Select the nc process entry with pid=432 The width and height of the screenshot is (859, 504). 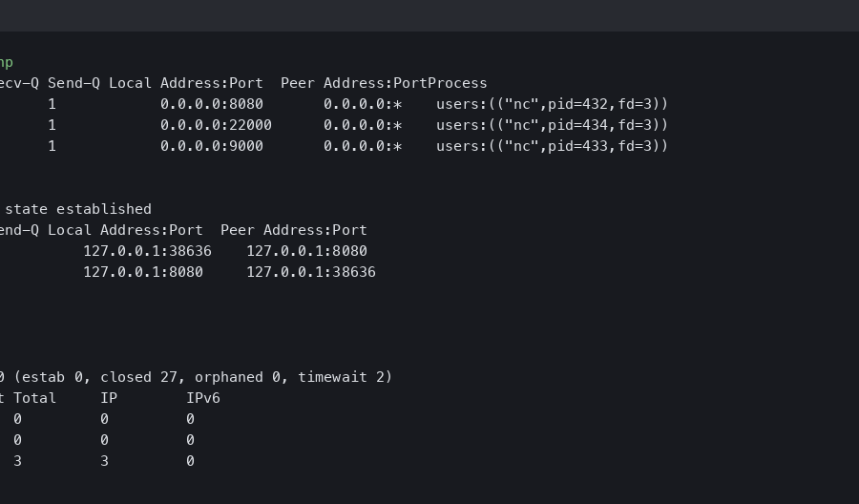pos(552,104)
